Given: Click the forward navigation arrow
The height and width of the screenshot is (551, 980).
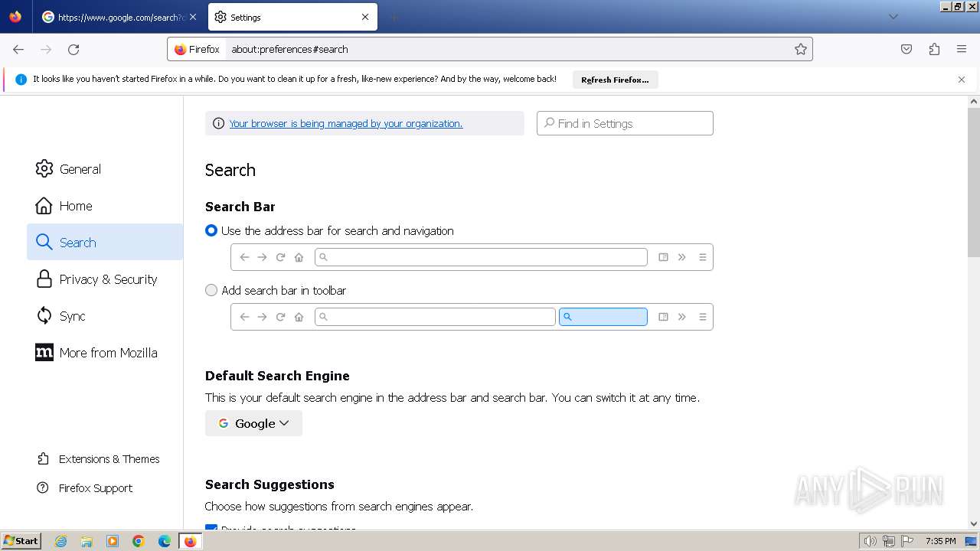Looking at the screenshot, I should 46,49.
